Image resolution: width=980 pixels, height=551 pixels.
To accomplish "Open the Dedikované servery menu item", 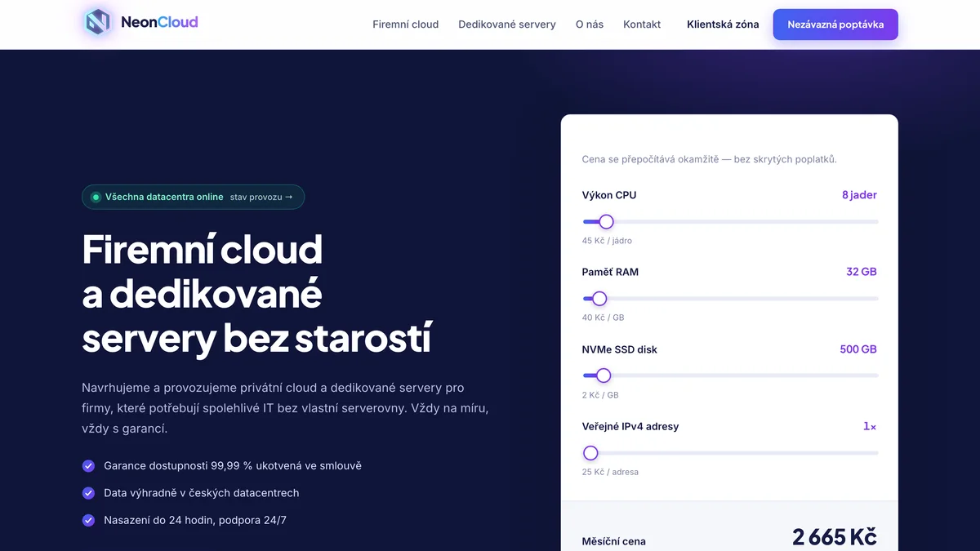I will point(507,24).
